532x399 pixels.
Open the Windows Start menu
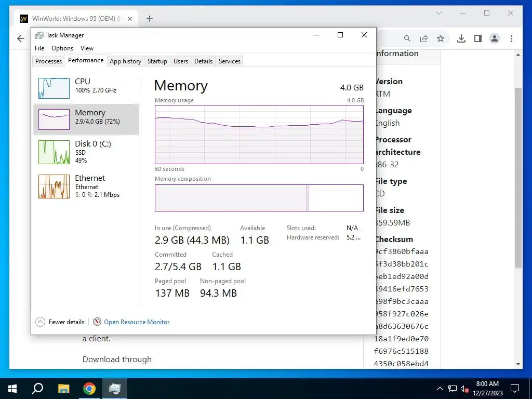(x=12, y=389)
